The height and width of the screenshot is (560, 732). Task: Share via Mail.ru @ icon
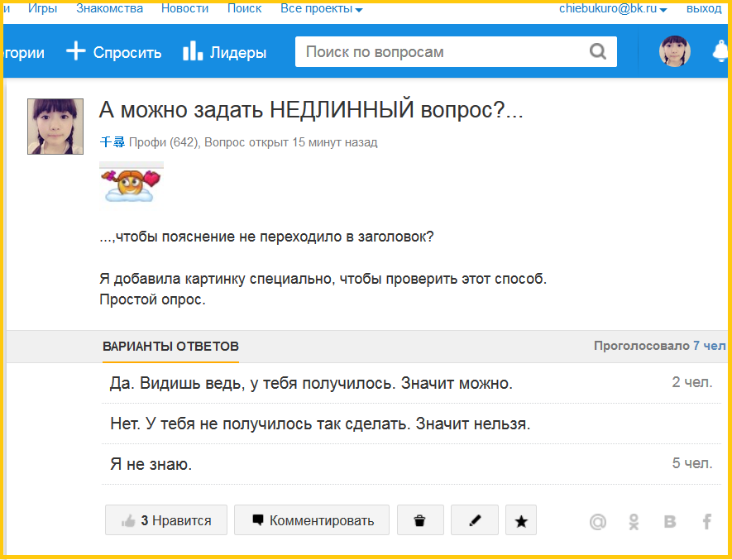pyautogui.click(x=597, y=521)
